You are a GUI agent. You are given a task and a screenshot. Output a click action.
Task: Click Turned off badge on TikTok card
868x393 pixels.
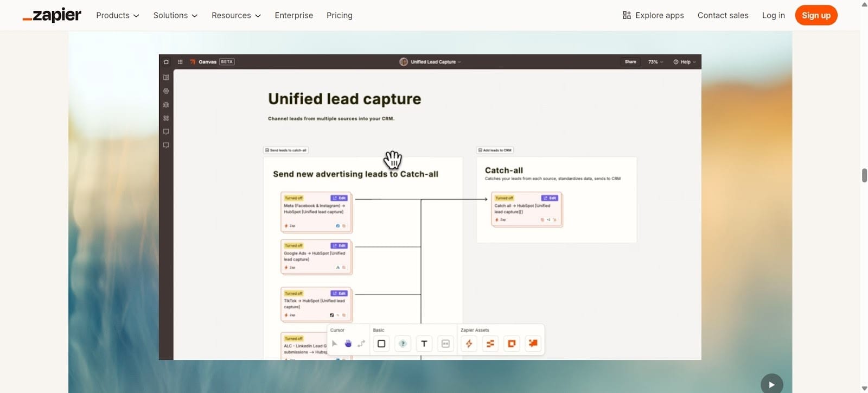click(293, 294)
